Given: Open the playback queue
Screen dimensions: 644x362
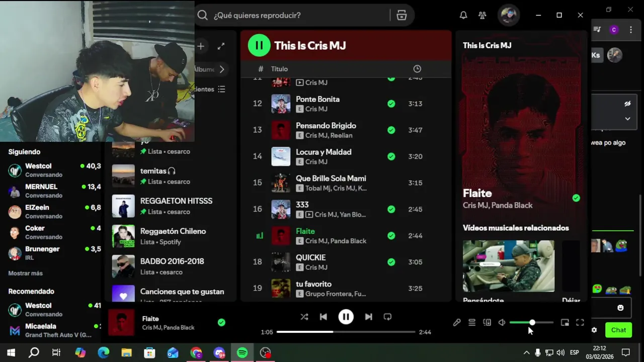Looking at the screenshot, I should pos(472,323).
